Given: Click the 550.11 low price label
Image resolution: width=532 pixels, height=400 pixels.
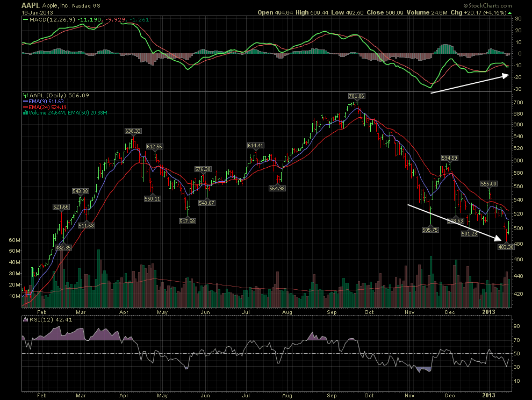Looking at the screenshot, I should [152, 198].
